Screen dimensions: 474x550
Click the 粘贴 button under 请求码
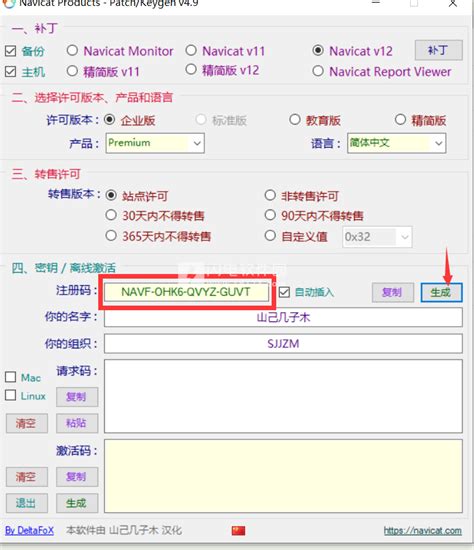click(77, 423)
